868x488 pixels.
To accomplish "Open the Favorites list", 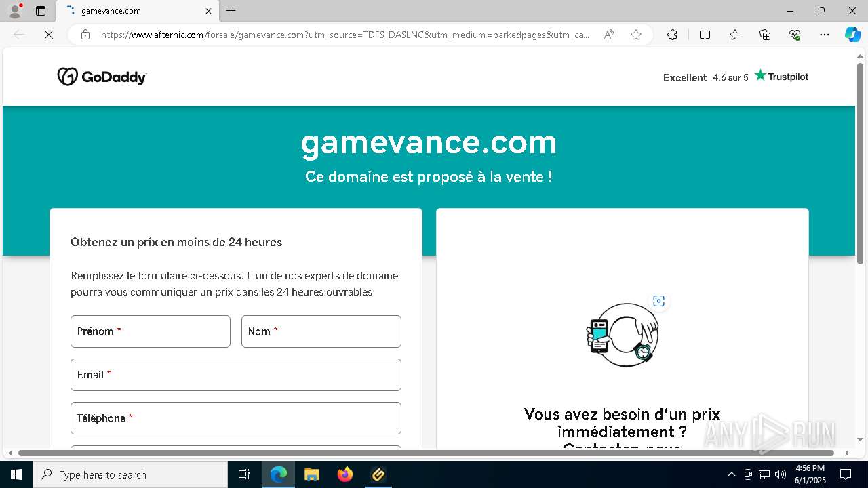I will [x=735, y=35].
